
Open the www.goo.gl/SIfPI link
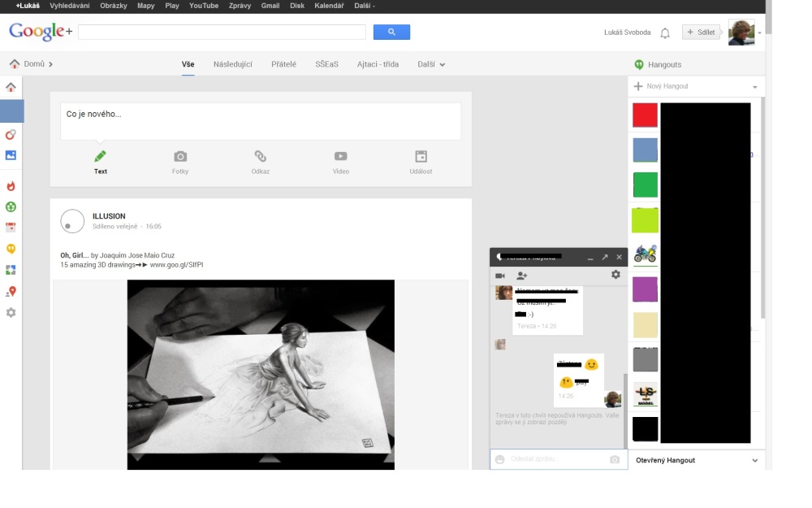tap(176, 265)
